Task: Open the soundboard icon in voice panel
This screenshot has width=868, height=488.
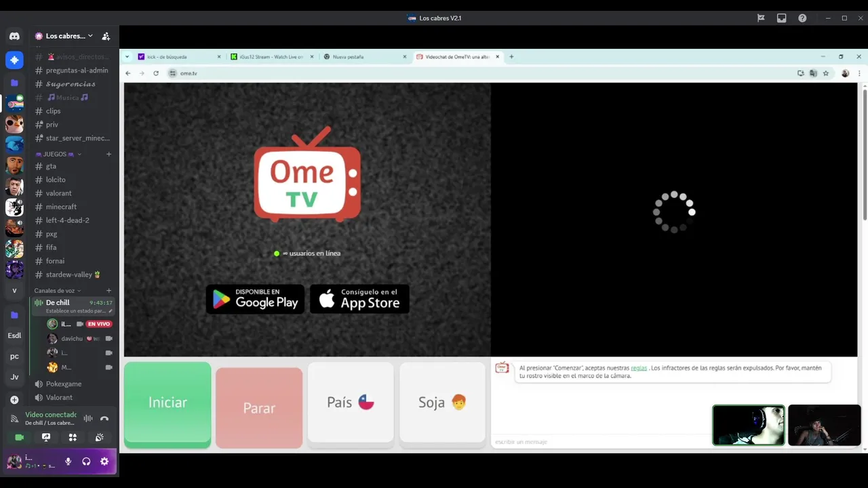Action: 99,437
